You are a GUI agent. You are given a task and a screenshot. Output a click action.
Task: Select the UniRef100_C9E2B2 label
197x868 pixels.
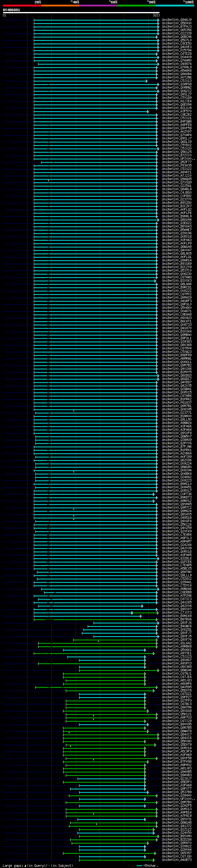click(176, 115)
